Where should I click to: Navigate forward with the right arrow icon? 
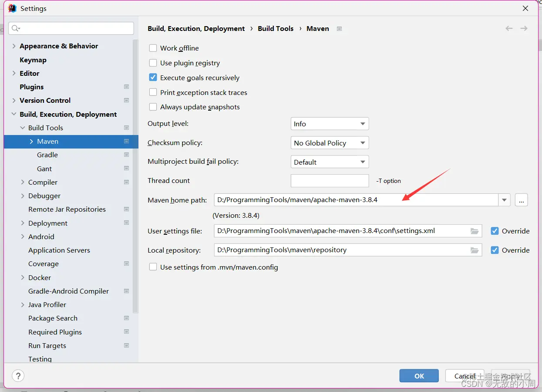(524, 28)
